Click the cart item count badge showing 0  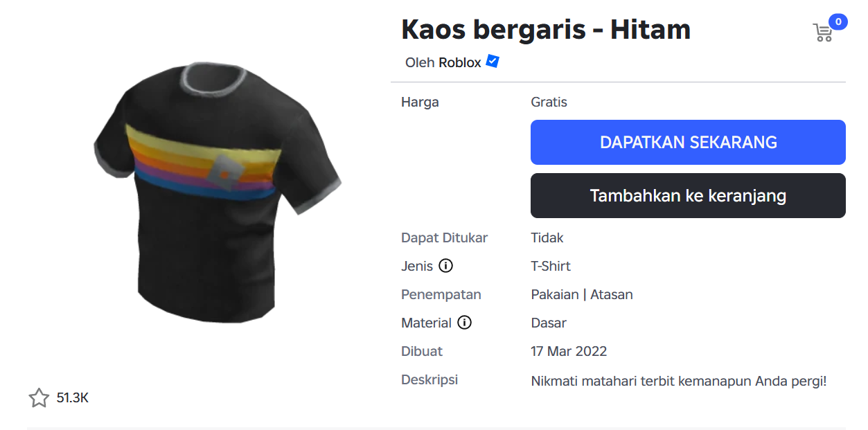pos(838,21)
